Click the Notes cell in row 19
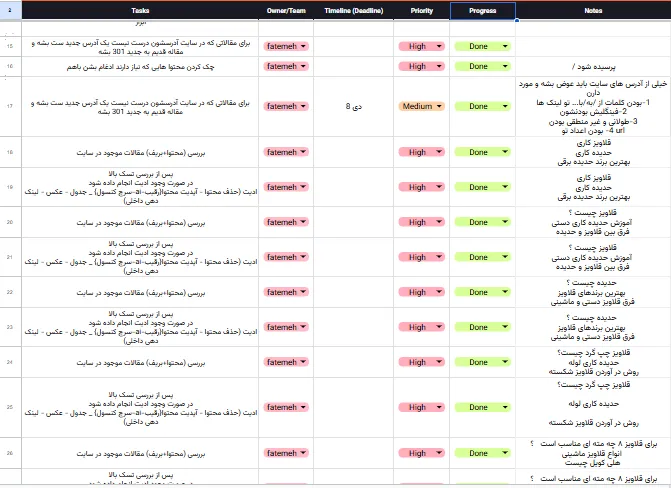671x488 pixels. (593, 187)
